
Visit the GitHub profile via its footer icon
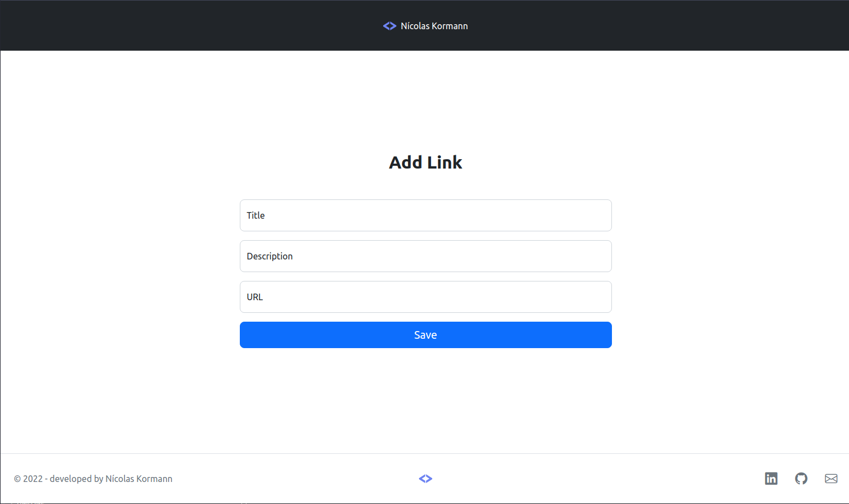click(x=802, y=479)
